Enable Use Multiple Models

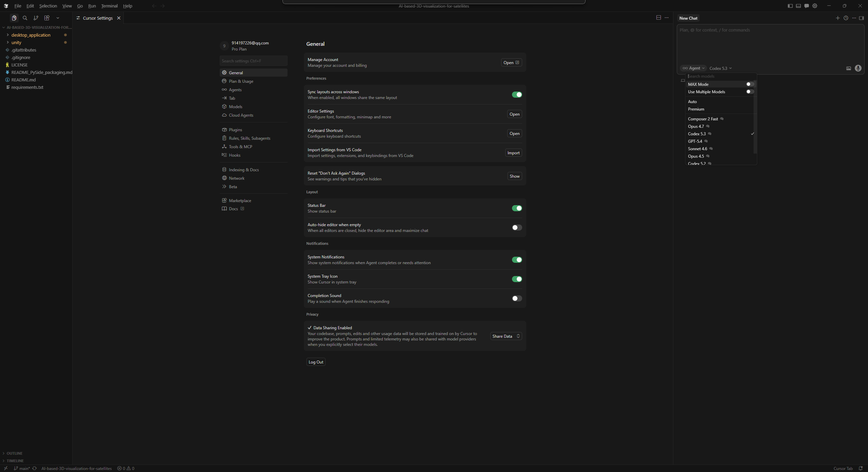(x=750, y=92)
